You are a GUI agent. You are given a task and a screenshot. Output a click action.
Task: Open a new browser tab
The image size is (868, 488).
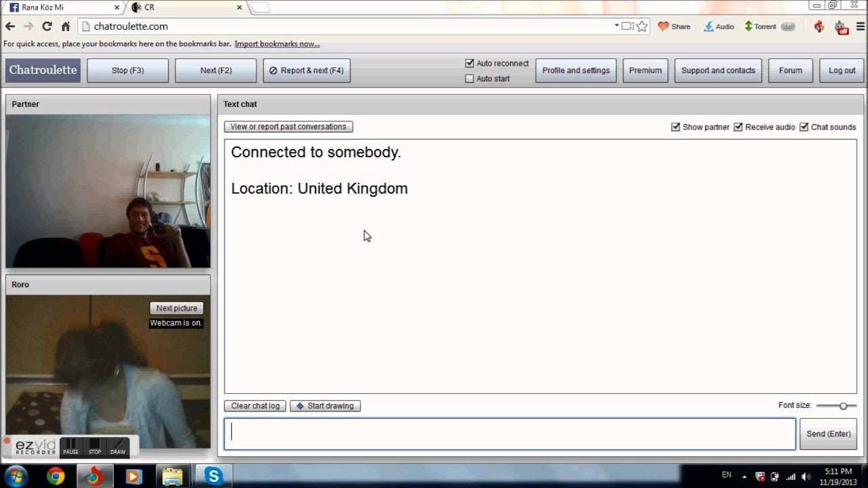(260, 7)
